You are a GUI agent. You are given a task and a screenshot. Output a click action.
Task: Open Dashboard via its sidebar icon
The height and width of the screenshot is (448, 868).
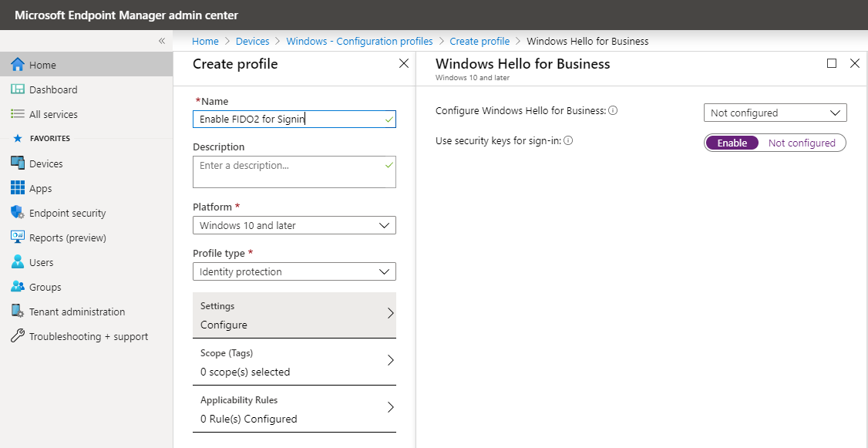[x=18, y=89]
